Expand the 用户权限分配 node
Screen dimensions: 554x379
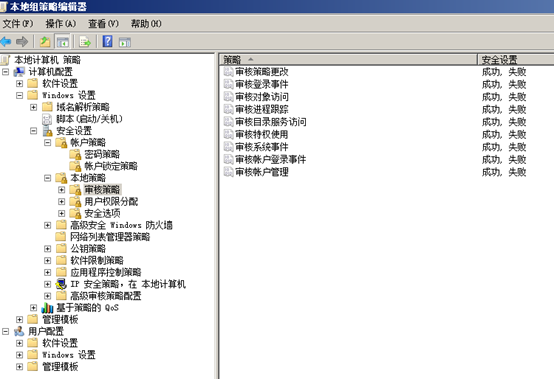[61, 201]
